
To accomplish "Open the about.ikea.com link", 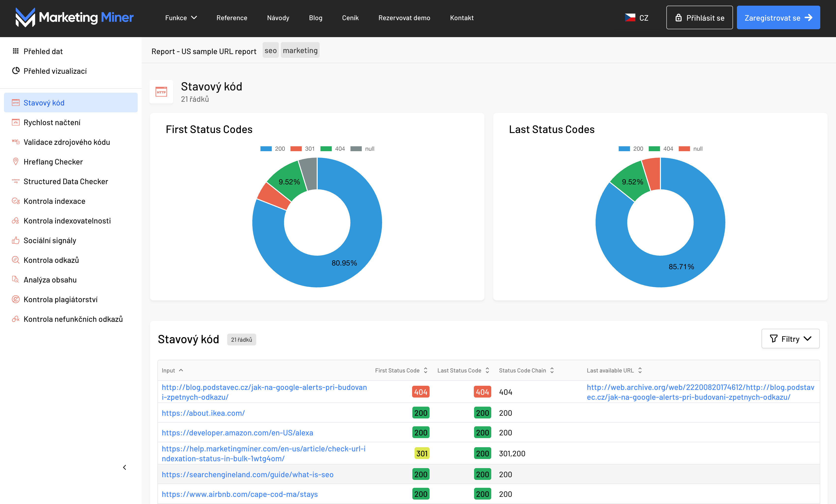I will [x=203, y=413].
